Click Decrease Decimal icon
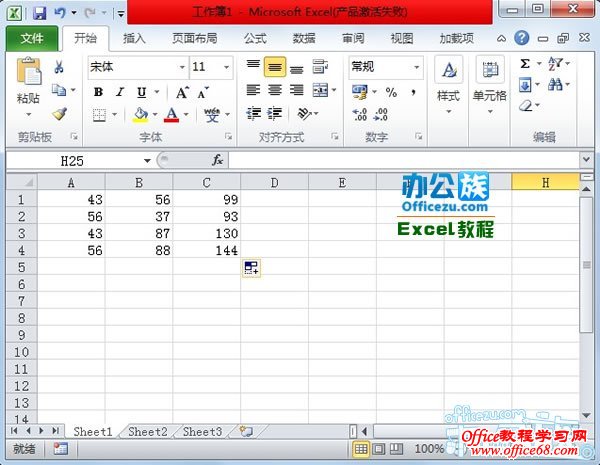 pyautogui.click(x=380, y=114)
